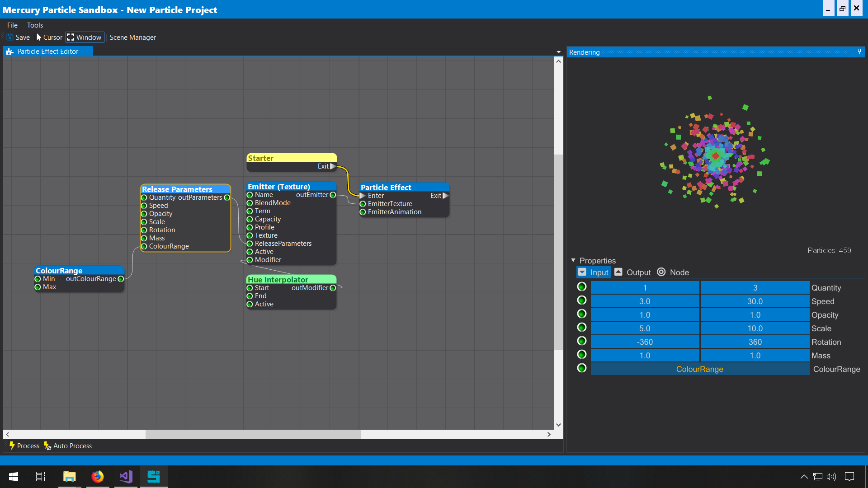This screenshot has height=488, width=868.
Task: Click the ColourRange Max input pin
Action: (x=38, y=287)
